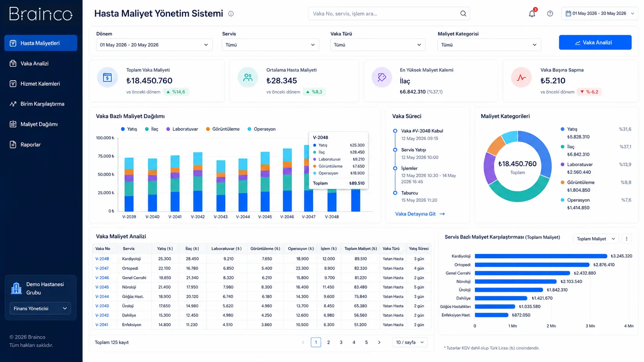Screen dimensions: 644x362
Task: Toggle Görüntüleme legend series in bar chart
Action: [x=223, y=129]
